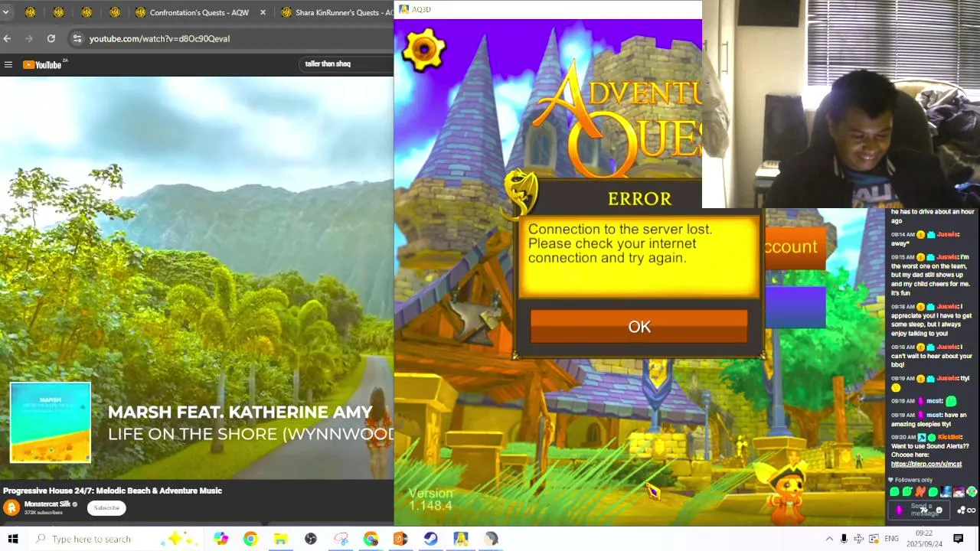The image size is (980, 551).
Task: Open the ENG language switcher
Action: 891,539
